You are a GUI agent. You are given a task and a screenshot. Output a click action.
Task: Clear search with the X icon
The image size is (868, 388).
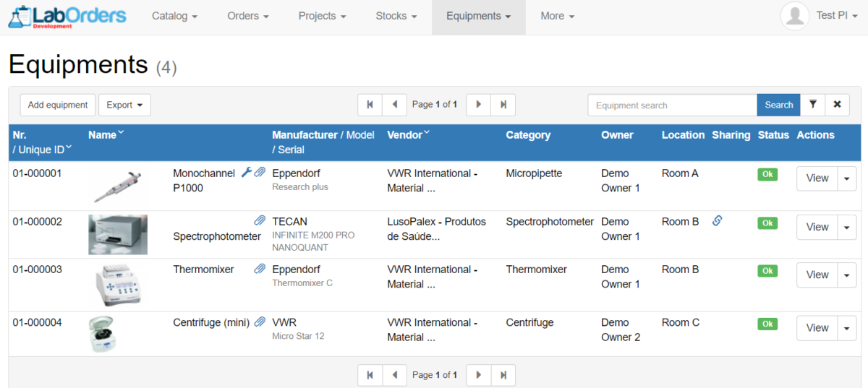click(x=837, y=105)
